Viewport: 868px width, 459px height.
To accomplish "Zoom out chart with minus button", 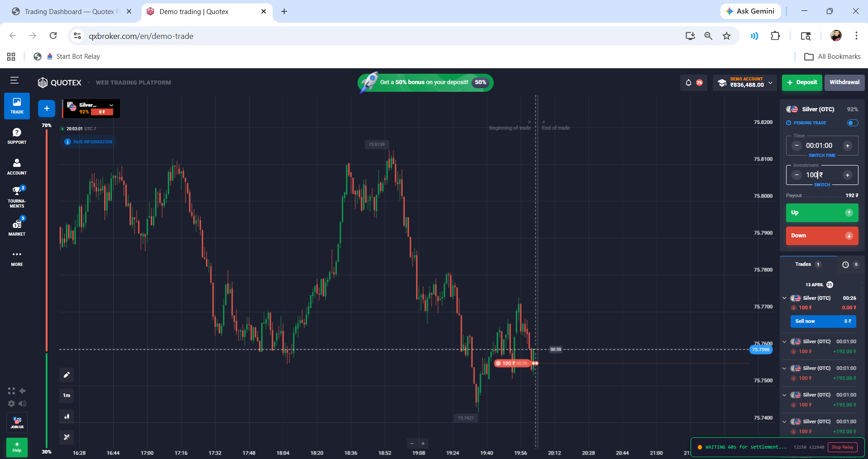I will [412, 444].
